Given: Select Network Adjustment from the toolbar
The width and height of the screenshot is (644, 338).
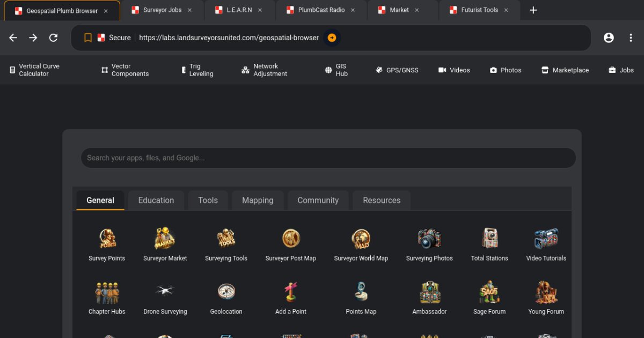Looking at the screenshot, I should [263, 70].
